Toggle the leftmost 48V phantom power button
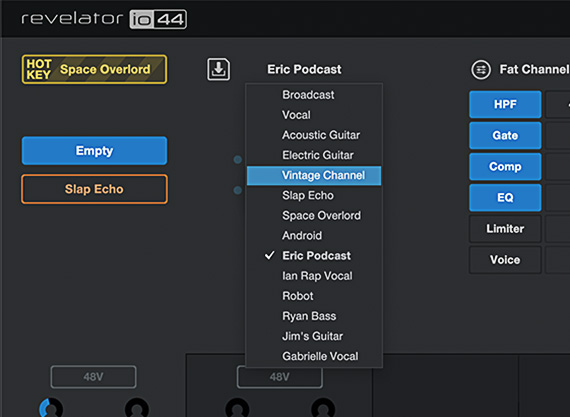The height and width of the screenshot is (417, 570). coord(93,377)
